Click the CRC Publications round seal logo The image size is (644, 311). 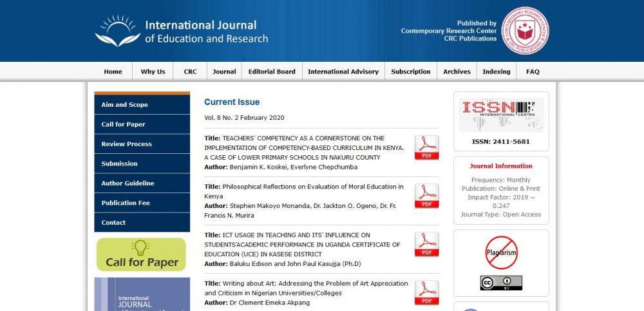pyautogui.click(x=525, y=31)
